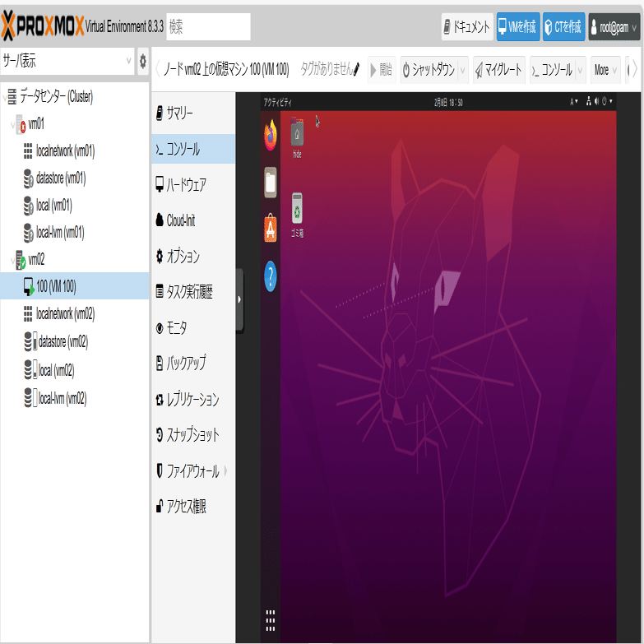Open the バックアップ tab
Image resolution: width=644 pixels, height=644 pixels.
click(193, 364)
